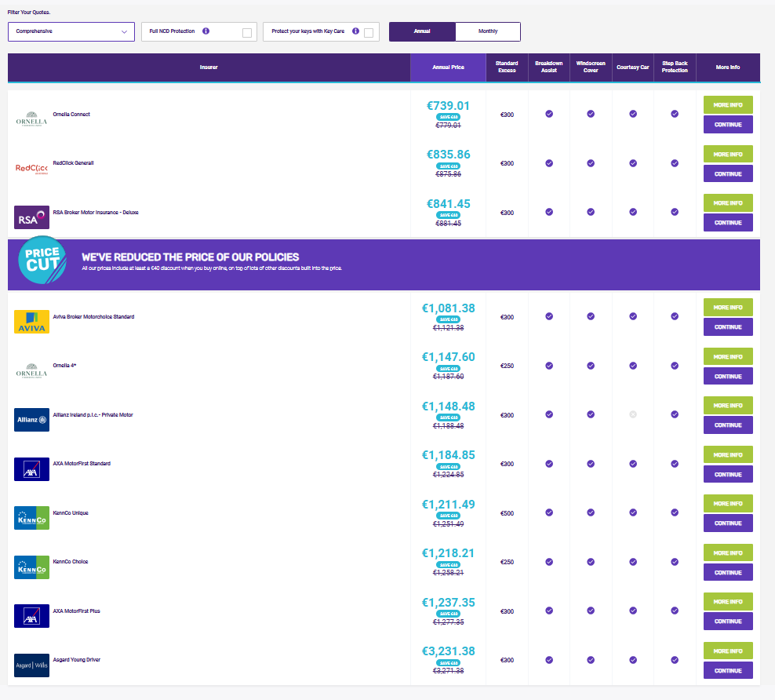Click the Insurer column header
This screenshot has height=700, width=775.
pyautogui.click(x=209, y=67)
